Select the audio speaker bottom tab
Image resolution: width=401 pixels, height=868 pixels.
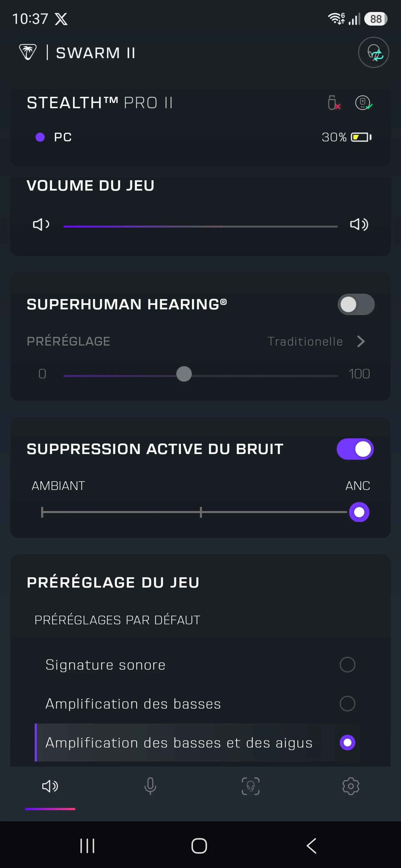coord(50,786)
